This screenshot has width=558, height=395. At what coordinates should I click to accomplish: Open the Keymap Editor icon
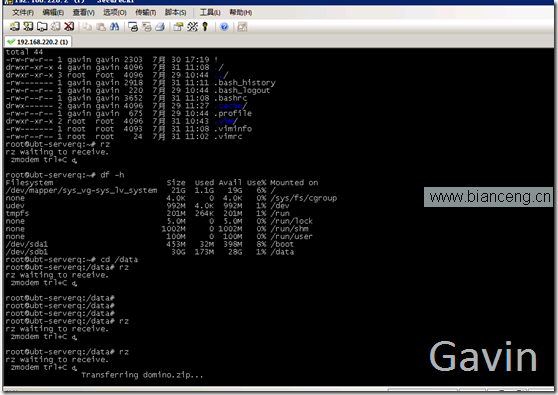[x=192, y=26]
